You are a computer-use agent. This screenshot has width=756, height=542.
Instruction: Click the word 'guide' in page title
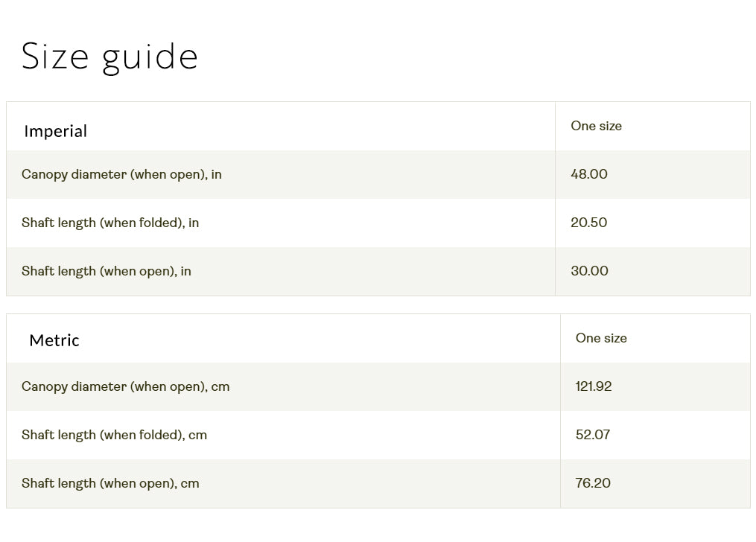click(150, 58)
